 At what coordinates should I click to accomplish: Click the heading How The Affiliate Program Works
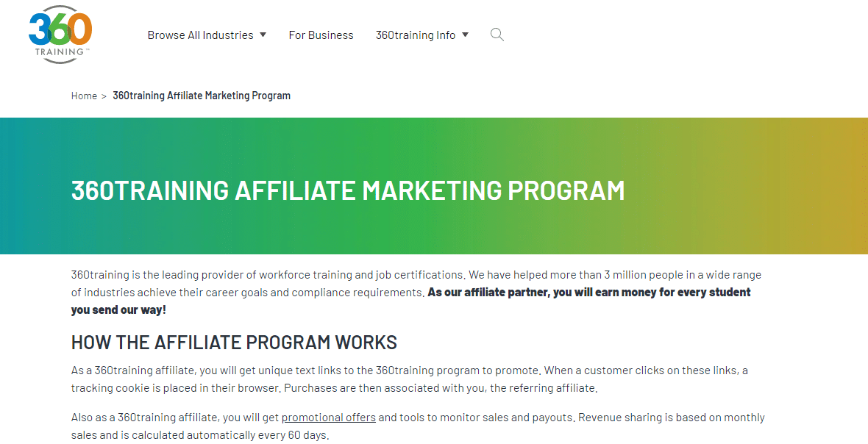point(234,343)
